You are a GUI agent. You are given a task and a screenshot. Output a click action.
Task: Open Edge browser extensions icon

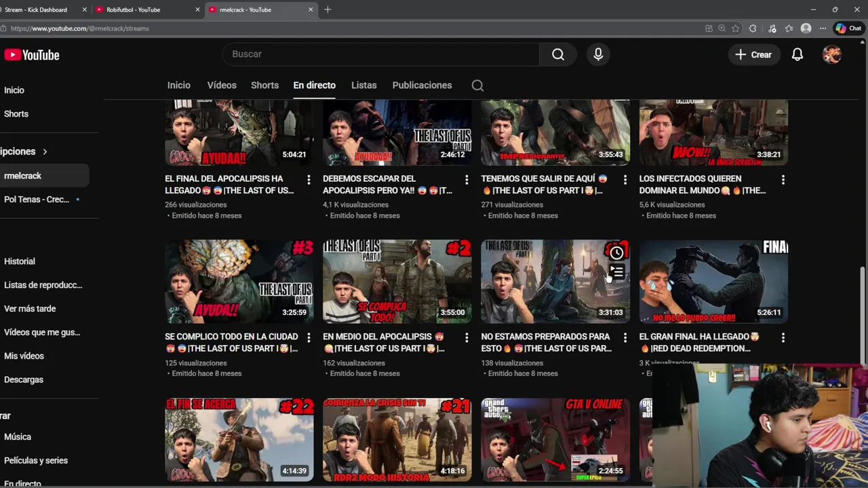pos(753,28)
